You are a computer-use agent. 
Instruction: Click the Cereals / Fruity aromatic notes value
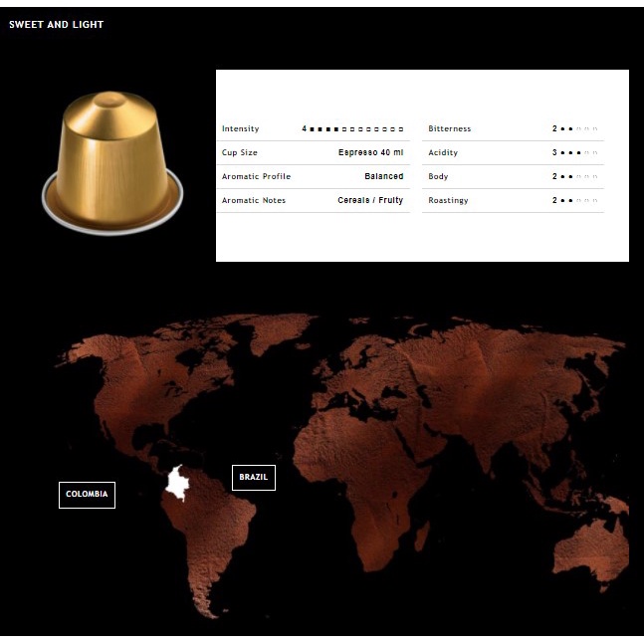click(x=370, y=201)
